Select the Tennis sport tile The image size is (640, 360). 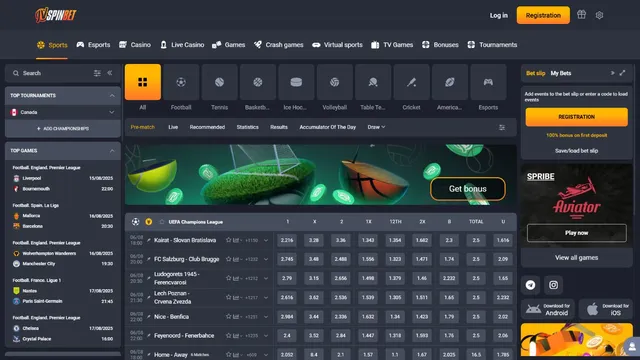(x=220, y=82)
